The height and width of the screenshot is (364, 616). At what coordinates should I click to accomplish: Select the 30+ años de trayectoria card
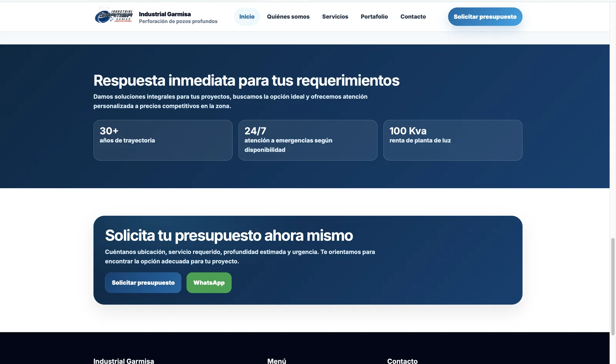pyautogui.click(x=163, y=140)
